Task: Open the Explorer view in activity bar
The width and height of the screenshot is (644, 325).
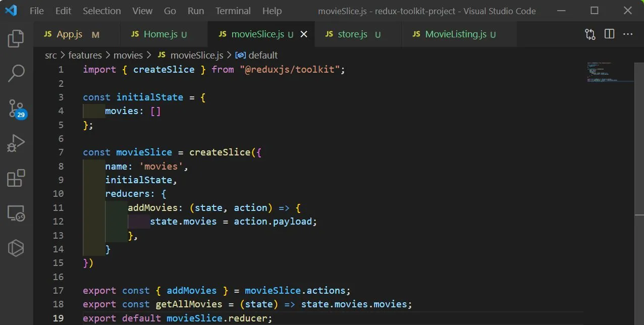Action: (x=16, y=39)
